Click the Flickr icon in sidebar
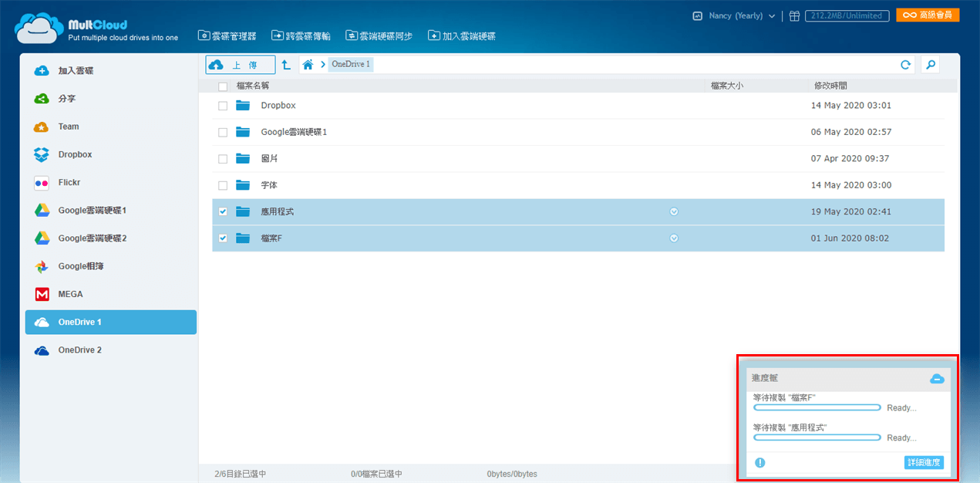This screenshot has width=980, height=483. pos(42,183)
